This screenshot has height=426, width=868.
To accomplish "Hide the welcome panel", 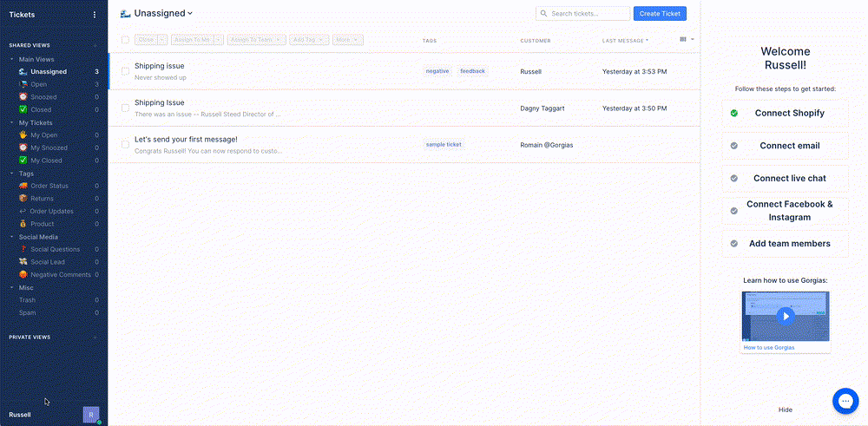I will (x=785, y=410).
